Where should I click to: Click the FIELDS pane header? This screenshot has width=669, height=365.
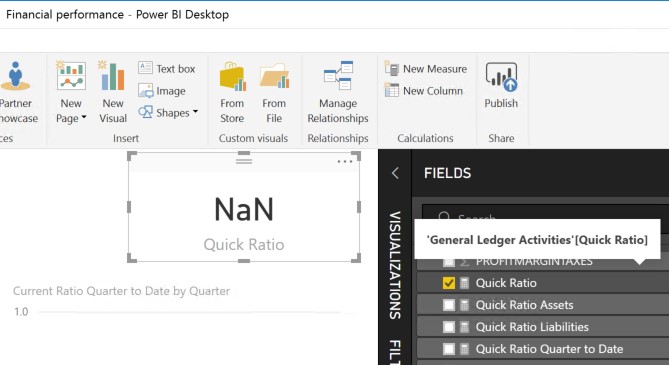(448, 173)
